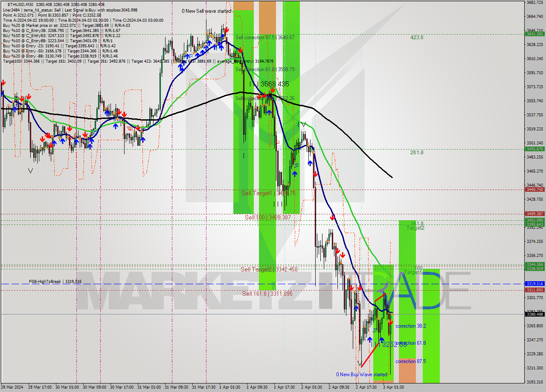Click the '2 Apr 01:30' time axis label
546x392 pixels.
coord(311,387)
